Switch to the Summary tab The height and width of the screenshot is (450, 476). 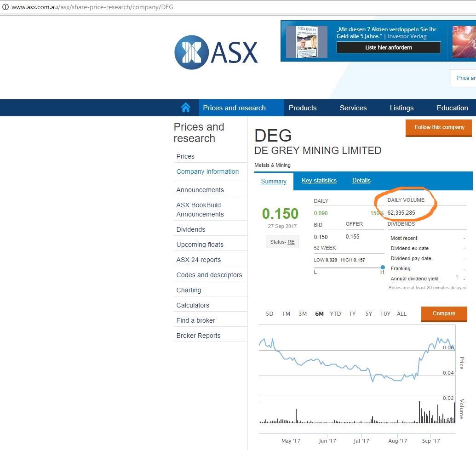[x=274, y=181]
